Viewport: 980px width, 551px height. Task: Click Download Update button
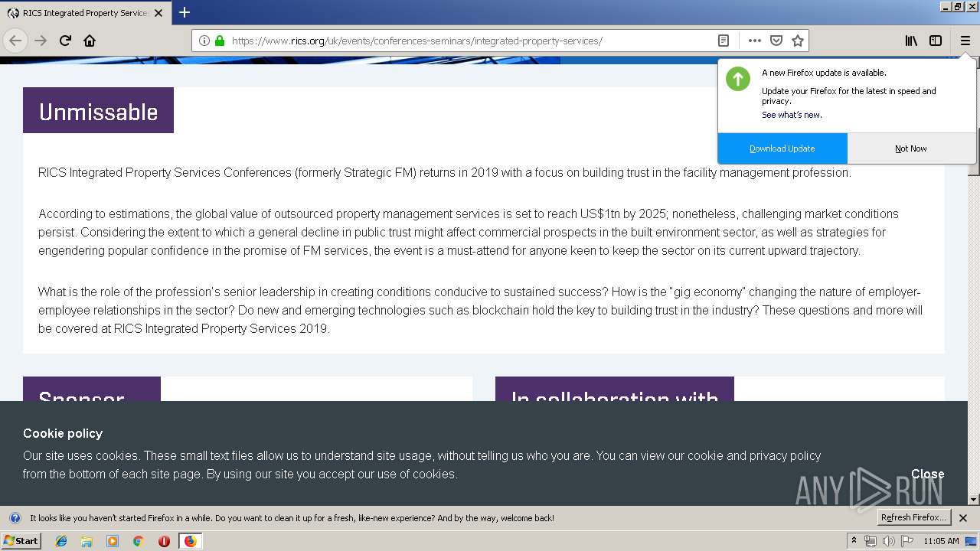[782, 148]
